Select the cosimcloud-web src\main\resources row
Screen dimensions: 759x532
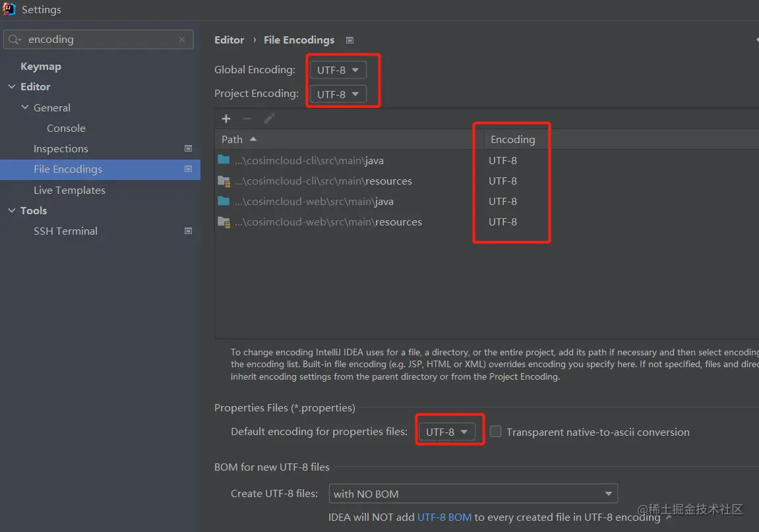pos(487,222)
